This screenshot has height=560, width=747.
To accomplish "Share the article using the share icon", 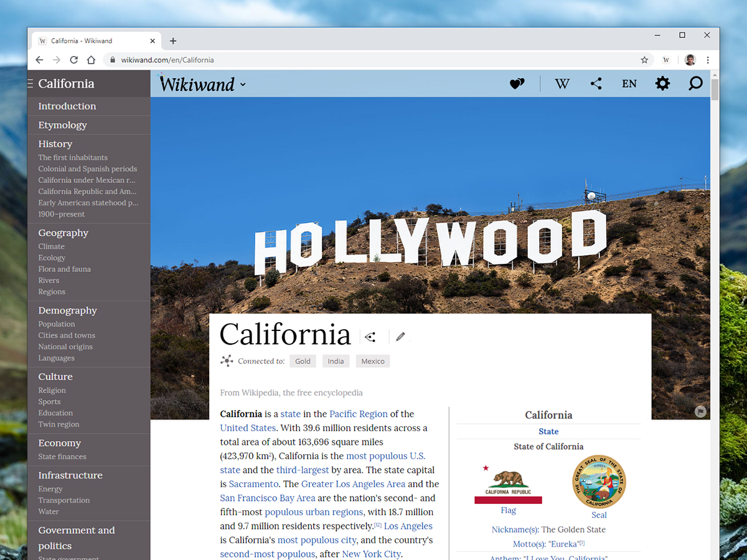I will [x=596, y=83].
